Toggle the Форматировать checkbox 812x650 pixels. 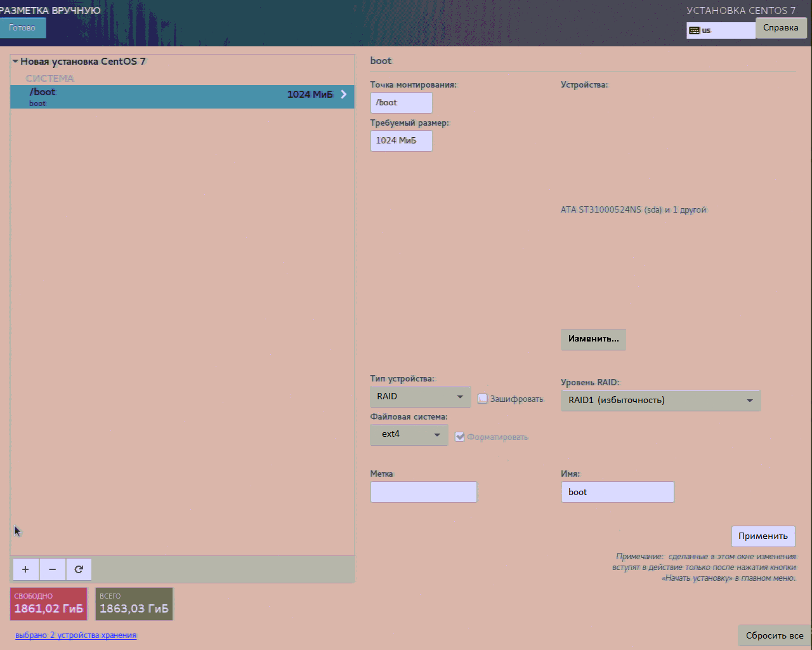(460, 437)
